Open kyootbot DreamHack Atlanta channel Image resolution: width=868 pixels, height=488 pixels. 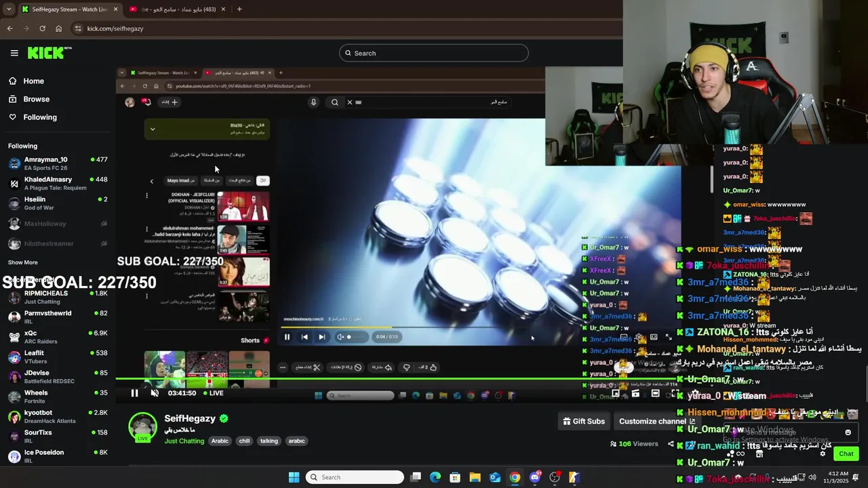pos(58,416)
